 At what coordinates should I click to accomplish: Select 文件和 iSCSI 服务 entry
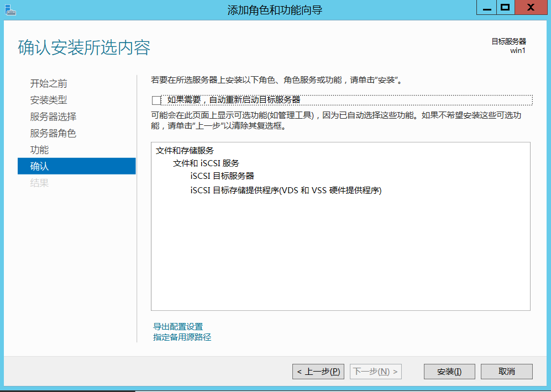point(206,163)
